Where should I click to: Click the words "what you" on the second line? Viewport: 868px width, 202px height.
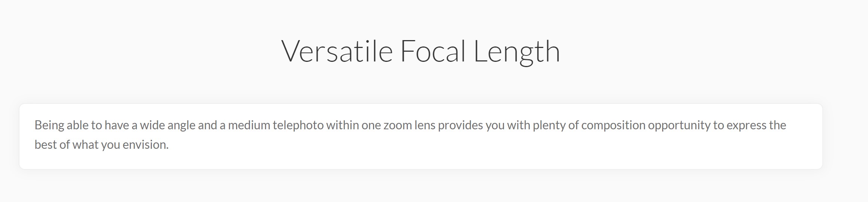tap(96, 145)
